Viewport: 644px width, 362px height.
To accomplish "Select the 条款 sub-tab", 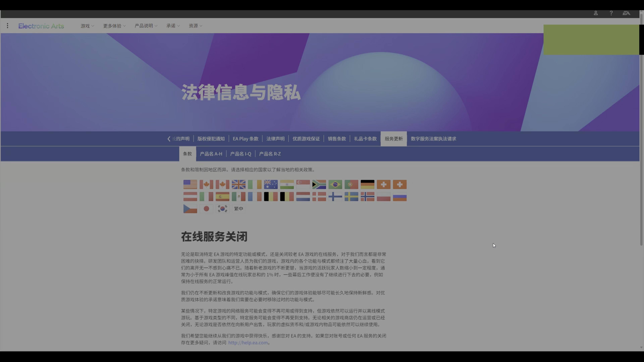I will point(187,154).
